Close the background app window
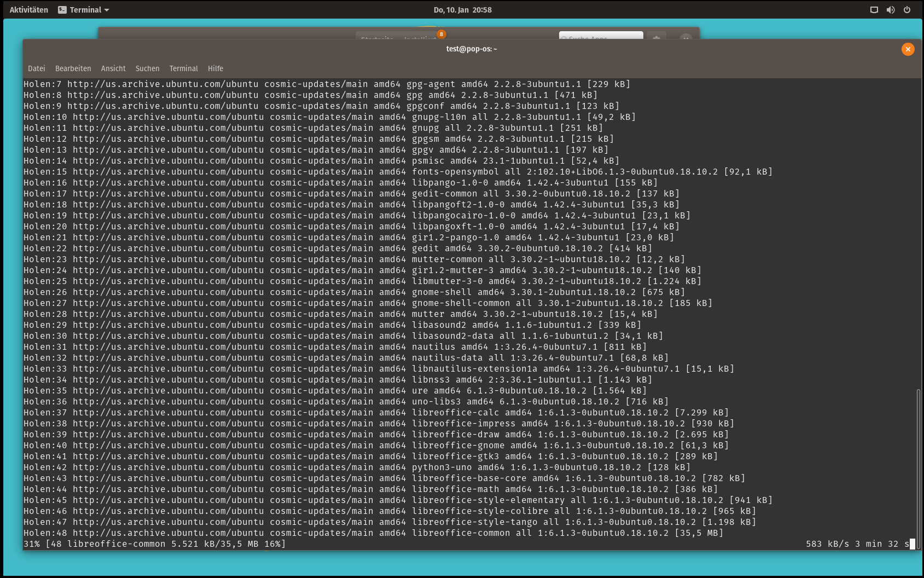 point(685,37)
